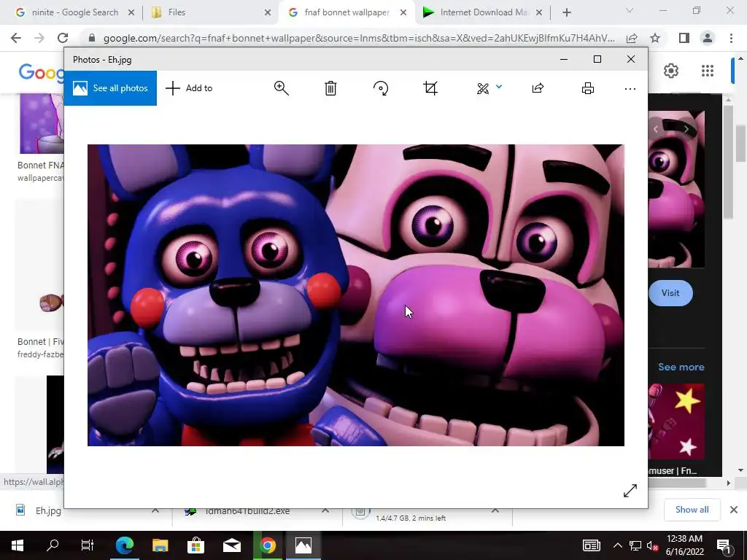Click Show all downloads button
The image size is (747, 560).
coord(692,510)
